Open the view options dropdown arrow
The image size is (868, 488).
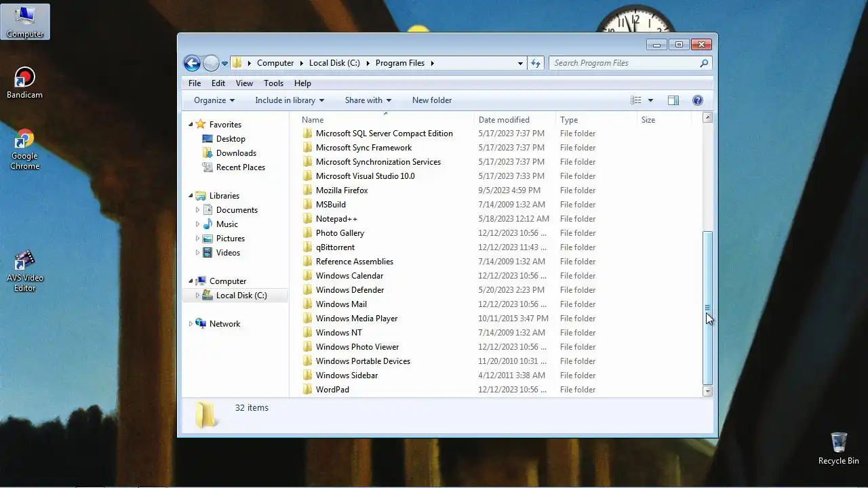[x=650, y=100]
